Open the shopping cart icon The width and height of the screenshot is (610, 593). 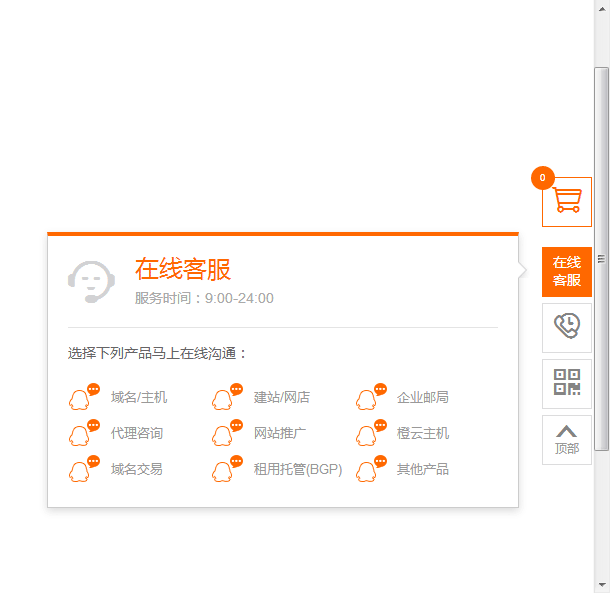[x=567, y=202]
